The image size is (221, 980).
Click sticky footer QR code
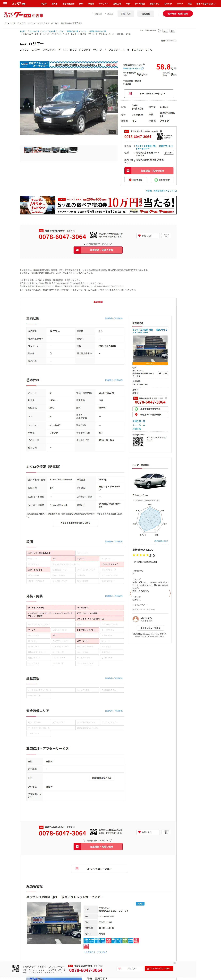click(16, 969)
